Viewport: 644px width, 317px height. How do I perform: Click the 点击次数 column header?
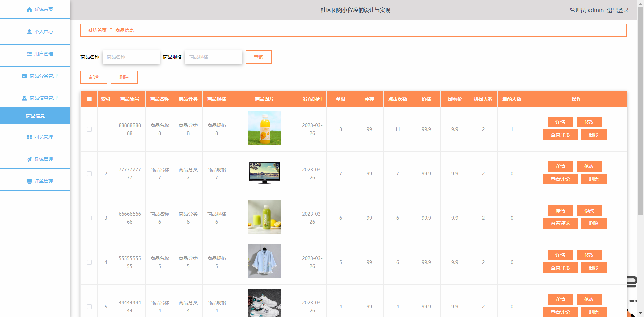click(398, 99)
